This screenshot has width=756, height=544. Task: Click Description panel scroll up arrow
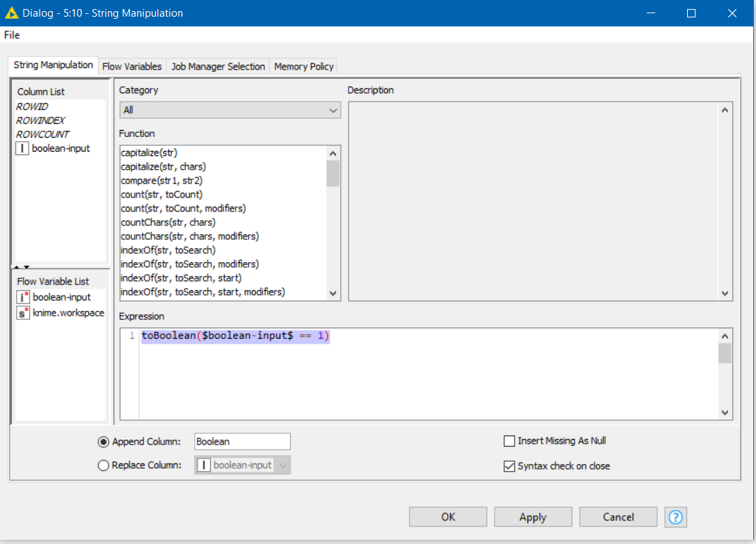[x=725, y=110]
